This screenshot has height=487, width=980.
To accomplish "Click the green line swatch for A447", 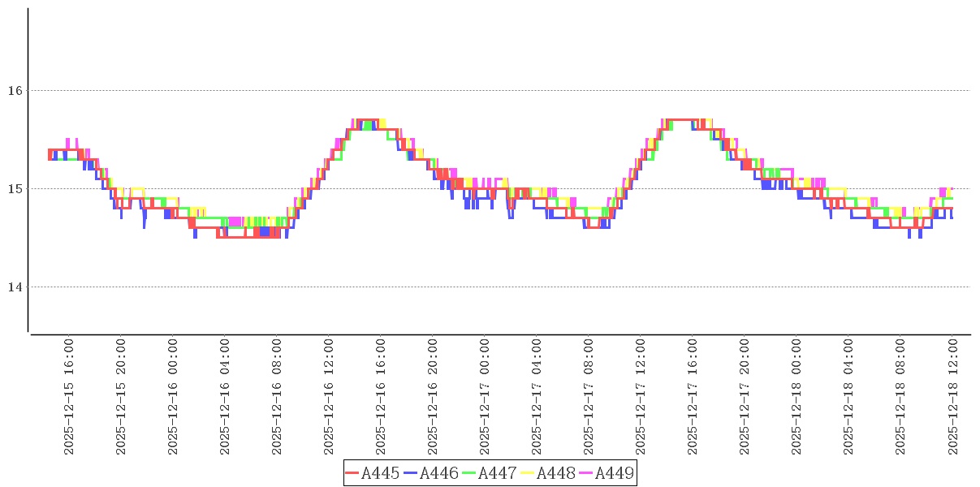I will [469, 473].
